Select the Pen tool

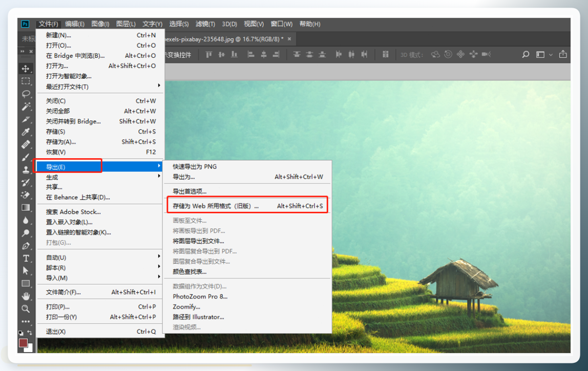pyautogui.click(x=26, y=246)
